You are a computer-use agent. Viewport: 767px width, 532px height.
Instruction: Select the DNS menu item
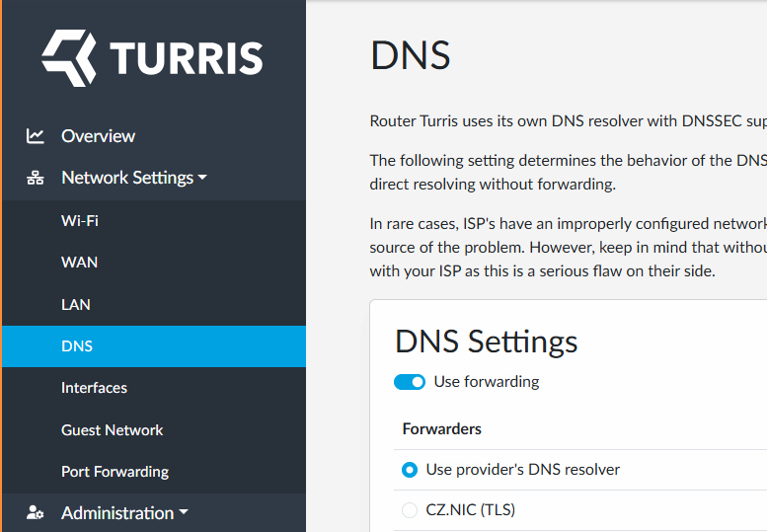(x=154, y=346)
